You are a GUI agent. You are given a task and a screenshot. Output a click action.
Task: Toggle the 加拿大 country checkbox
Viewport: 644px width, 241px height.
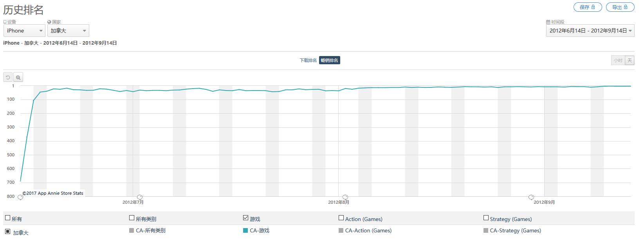coord(7,232)
